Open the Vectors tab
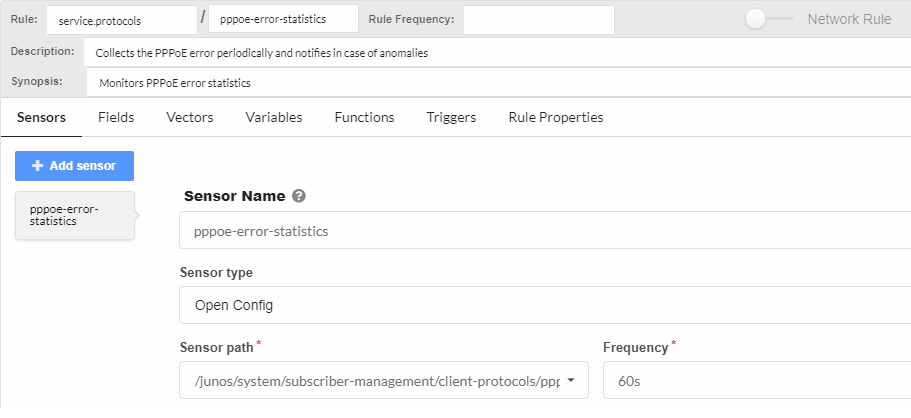The height and width of the screenshot is (418, 911). point(190,117)
